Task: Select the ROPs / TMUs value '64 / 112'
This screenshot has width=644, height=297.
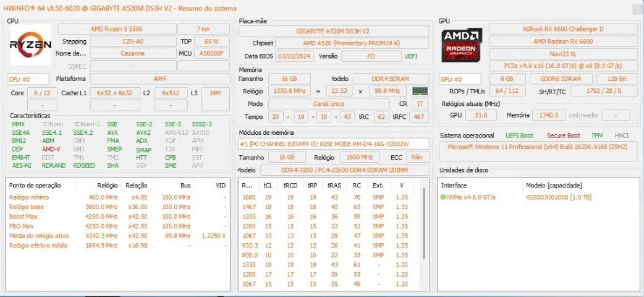Action: 507,92
